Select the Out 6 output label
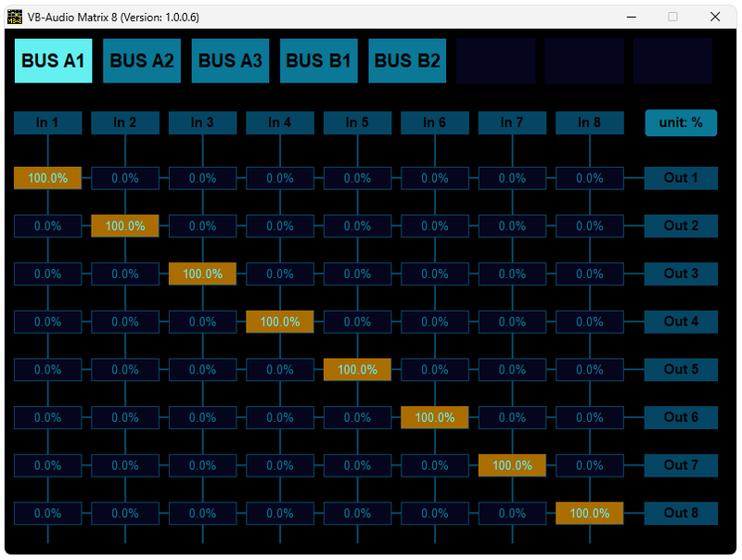Image resolution: width=742 pixels, height=560 pixels. [681, 417]
